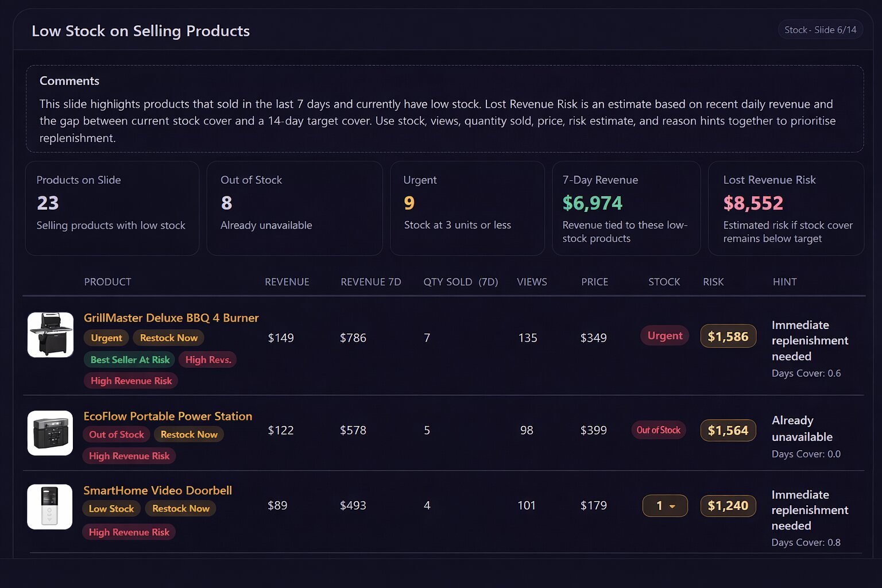This screenshot has height=588, width=882.
Task: Click Already unavailable hint in EcoFlow row
Action: point(802,428)
